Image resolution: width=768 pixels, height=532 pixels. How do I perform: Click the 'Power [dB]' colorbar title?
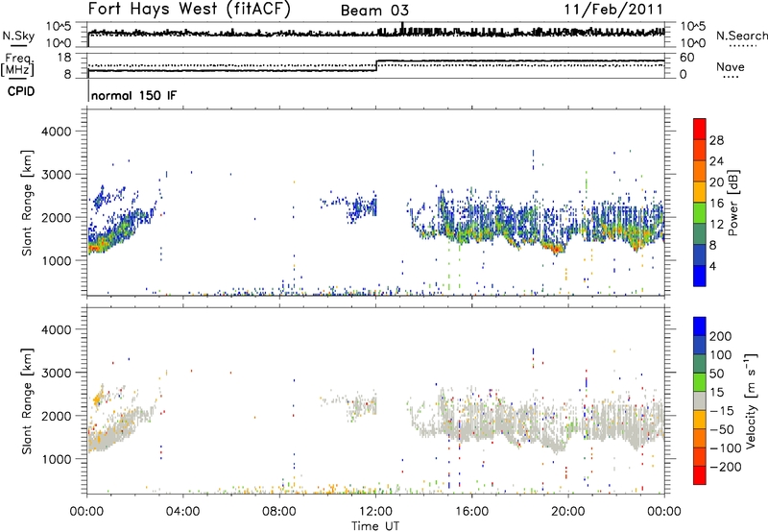[x=732, y=203]
